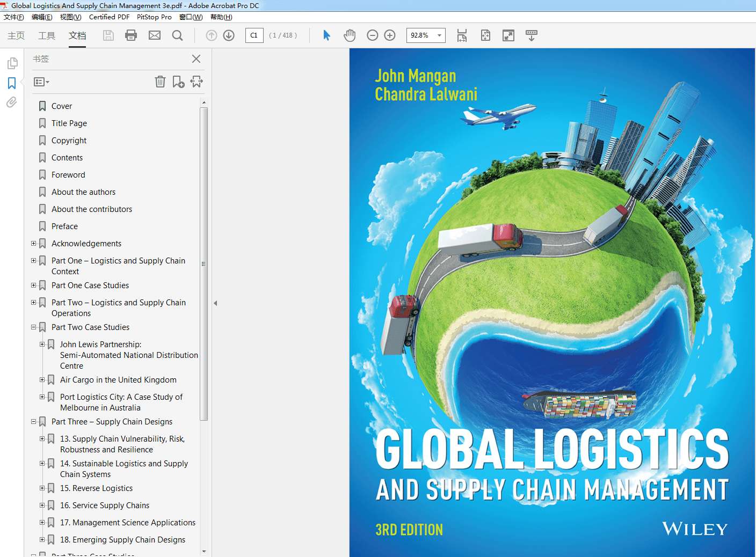
Task: Save the document with the save icon
Action: 108,35
